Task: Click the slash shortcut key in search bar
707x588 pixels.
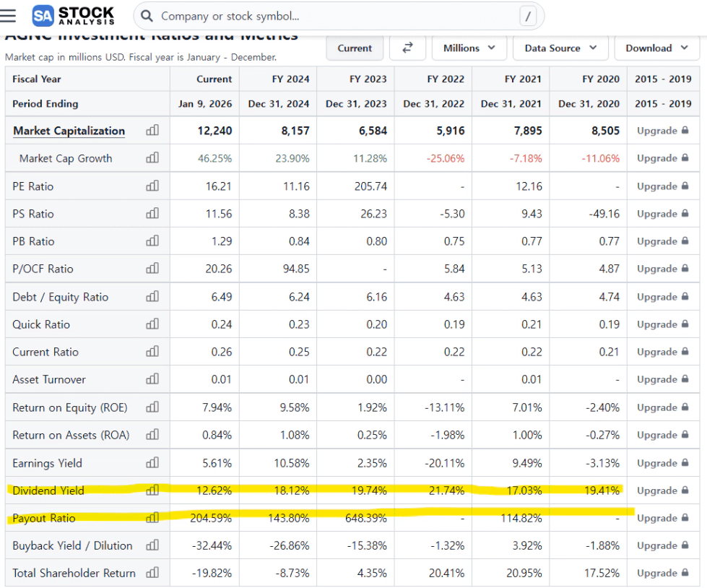Action: pos(528,16)
